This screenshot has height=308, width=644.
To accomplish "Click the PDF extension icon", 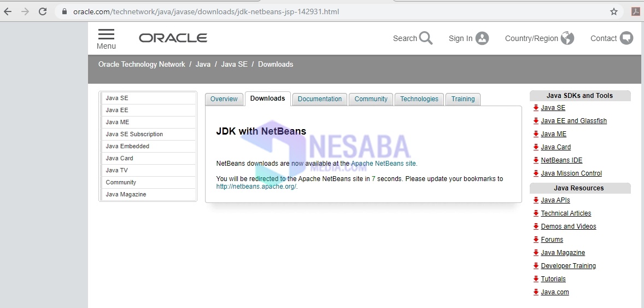I will 636,11.
